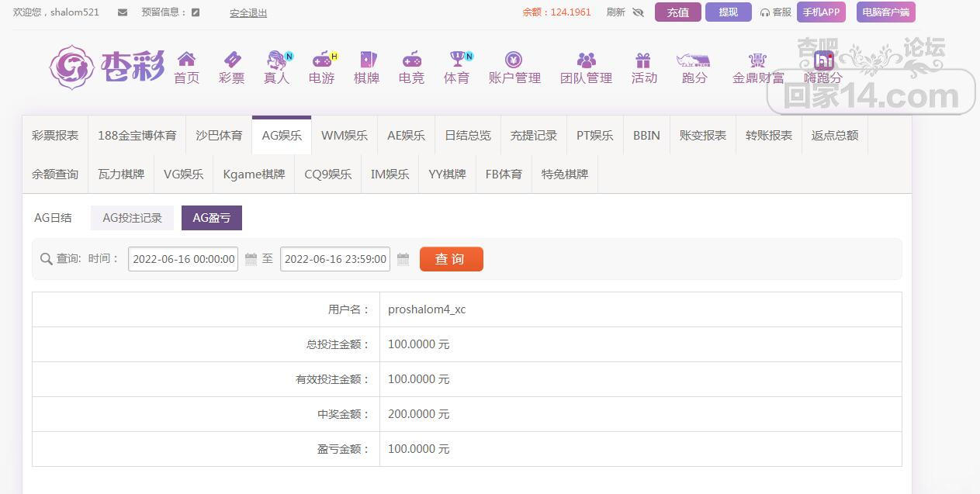Screen dimensions: 980x494
Task: Switch to the AG投注记录 sub-tab
Action: click(x=133, y=218)
